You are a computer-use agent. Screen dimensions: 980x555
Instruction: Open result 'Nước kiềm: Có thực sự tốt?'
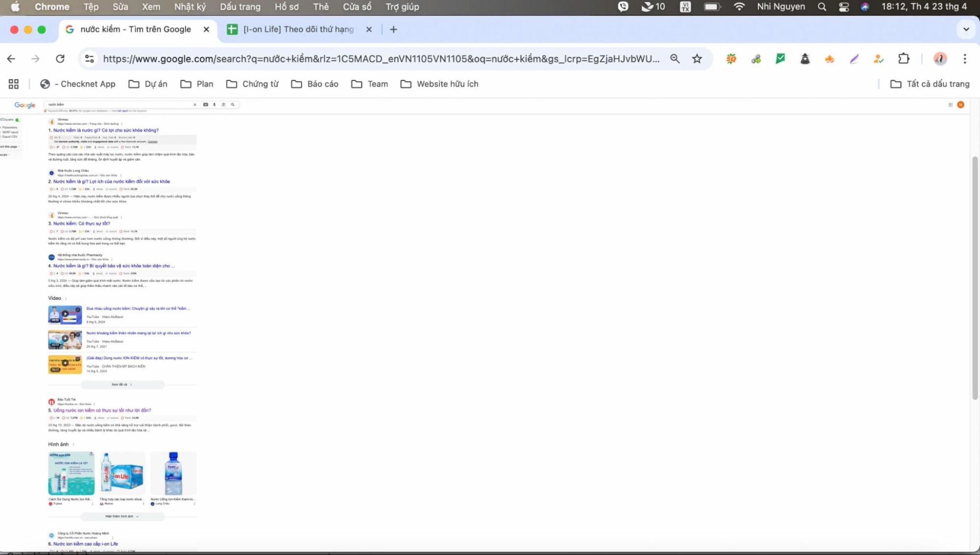tap(81, 223)
